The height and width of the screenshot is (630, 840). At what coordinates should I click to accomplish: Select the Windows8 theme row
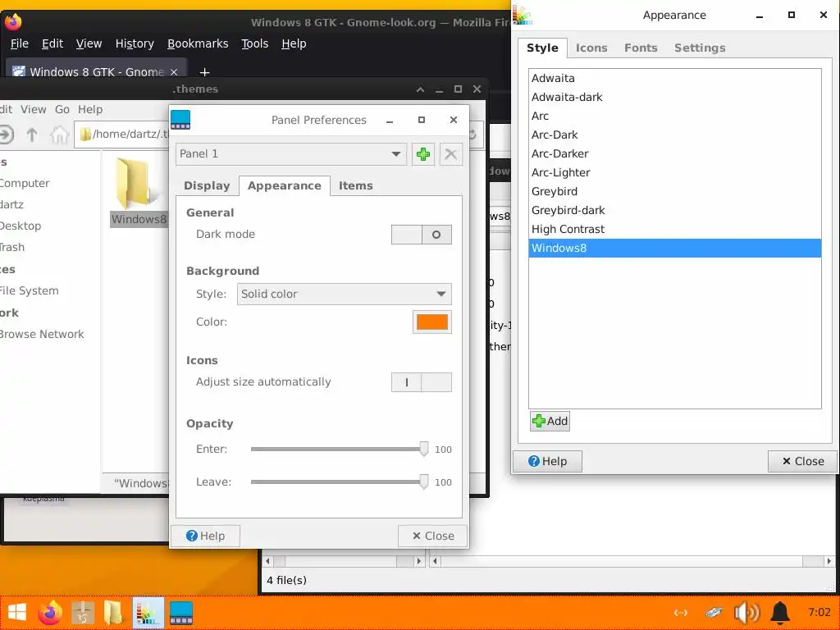point(675,249)
